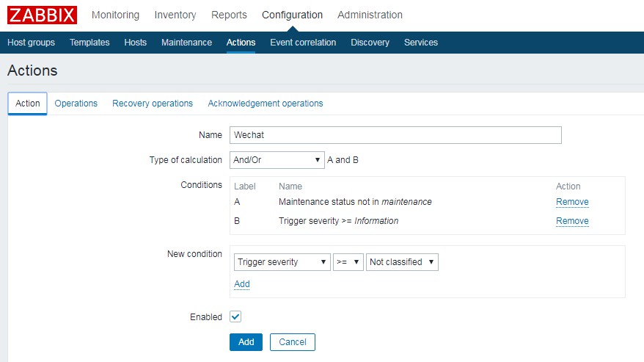Open the >= operator dropdown
This screenshot has height=362, width=644.
[348, 262]
